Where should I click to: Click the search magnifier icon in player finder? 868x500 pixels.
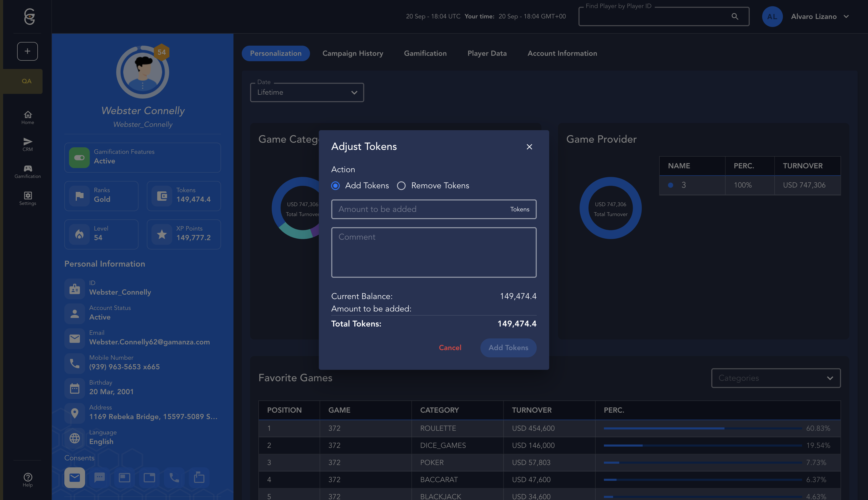[735, 16]
